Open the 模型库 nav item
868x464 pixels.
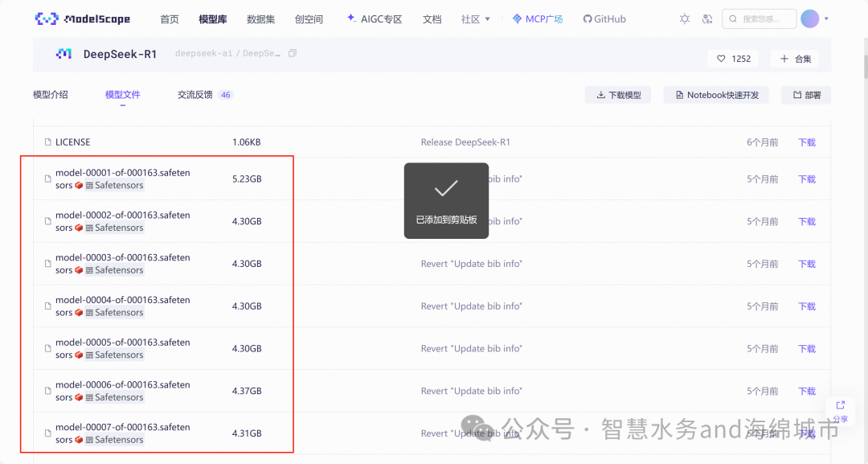click(x=212, y=18)
